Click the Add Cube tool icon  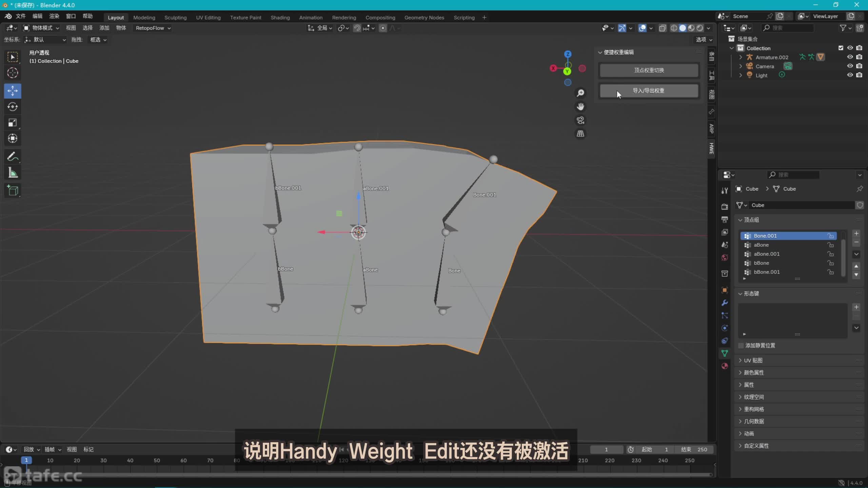click(x=13, y=191)
